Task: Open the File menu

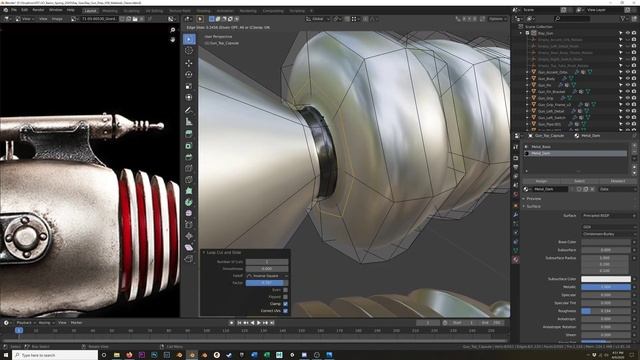Action: pyautogui.click(x=14, y=10)
